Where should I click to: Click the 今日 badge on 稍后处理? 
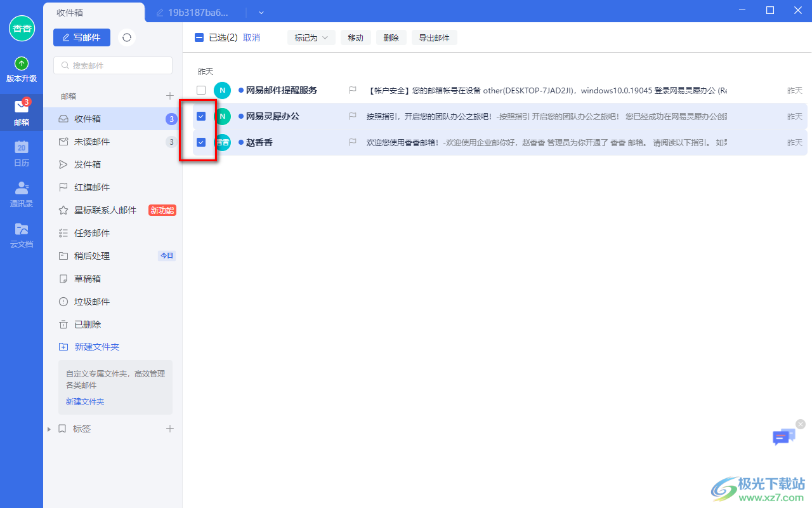(x=166, y=256)
